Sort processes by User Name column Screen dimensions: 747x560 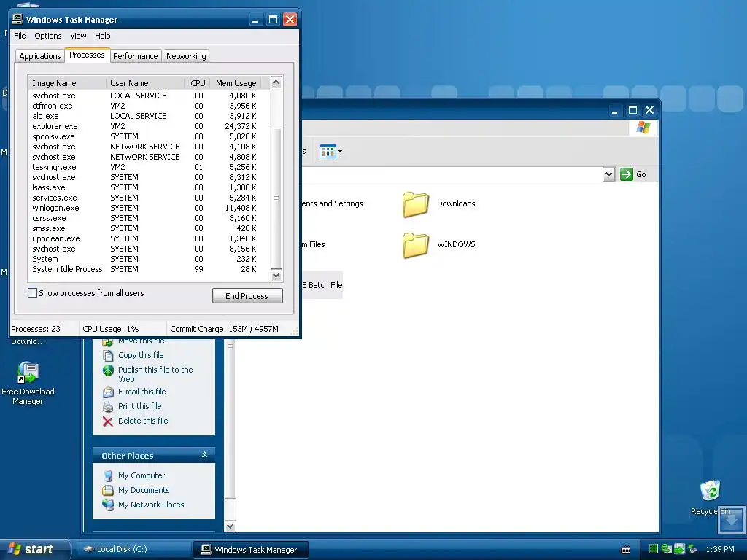point(145,83)
